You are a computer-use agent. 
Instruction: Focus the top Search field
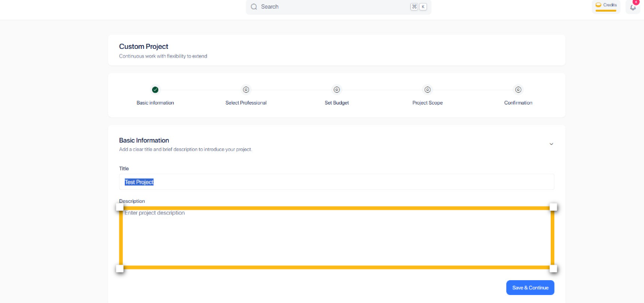tap(339, 7)
